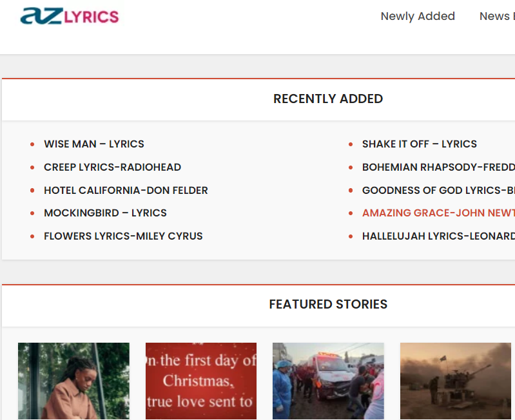
Task: Open the woman in brown coat story thumbnail
Action: [x=73, y=381]
